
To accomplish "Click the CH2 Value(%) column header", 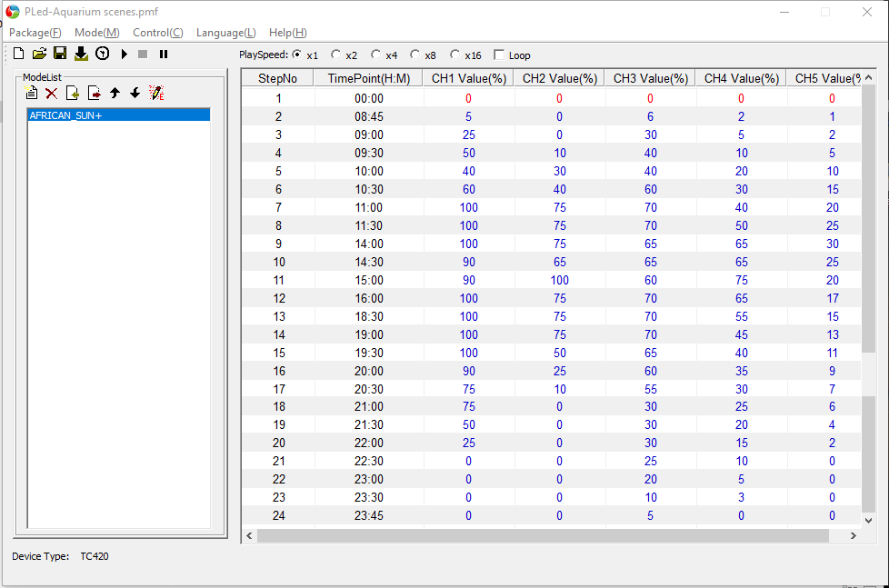I will click(x=560, y=78).
